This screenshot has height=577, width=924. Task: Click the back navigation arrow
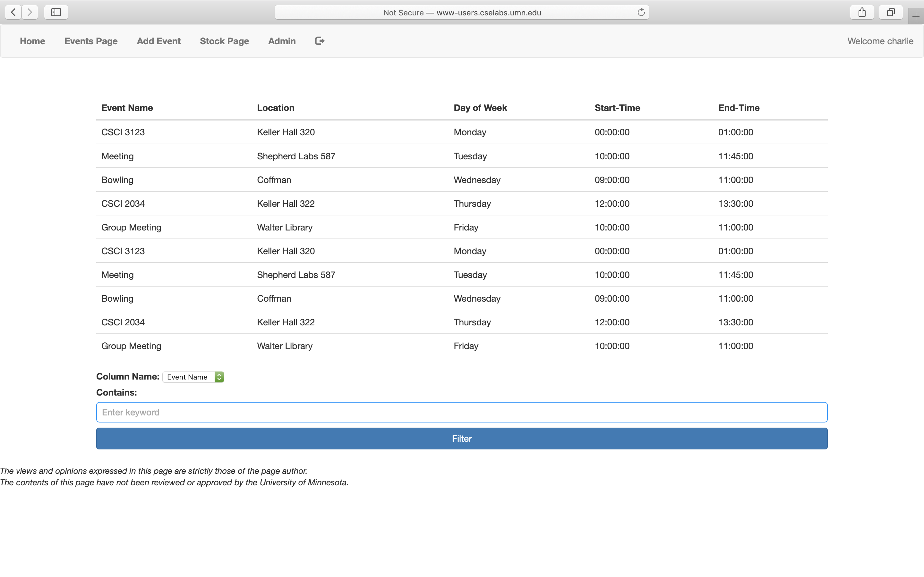click(13, 12)
